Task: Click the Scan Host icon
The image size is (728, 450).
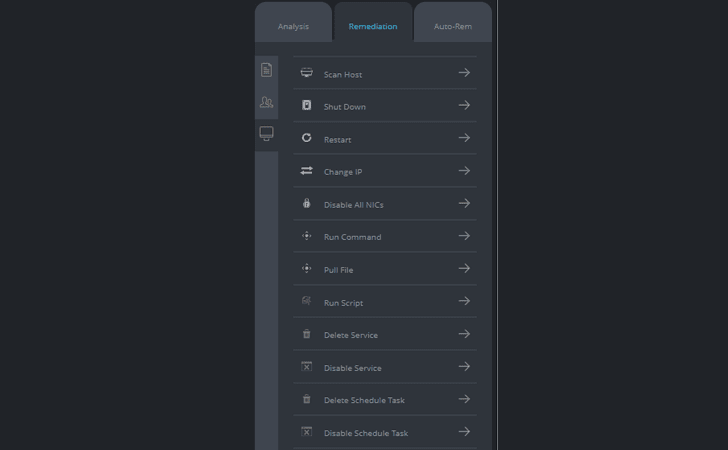Action: [x=306, y=73]
